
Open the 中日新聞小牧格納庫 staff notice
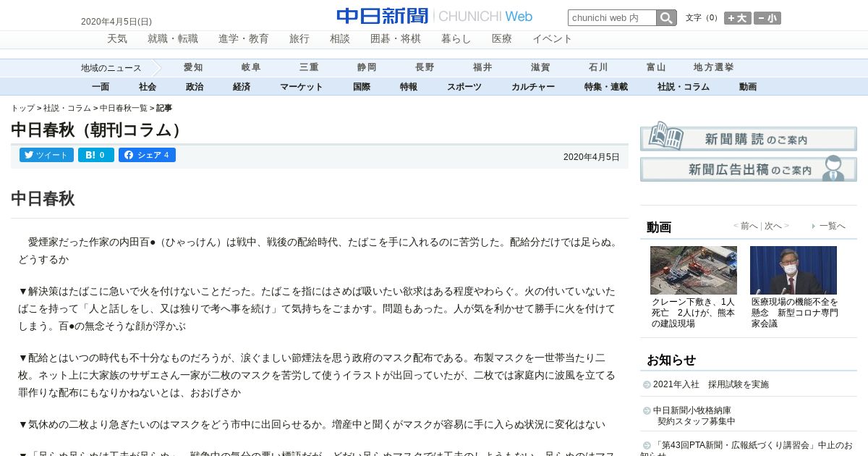693,415
